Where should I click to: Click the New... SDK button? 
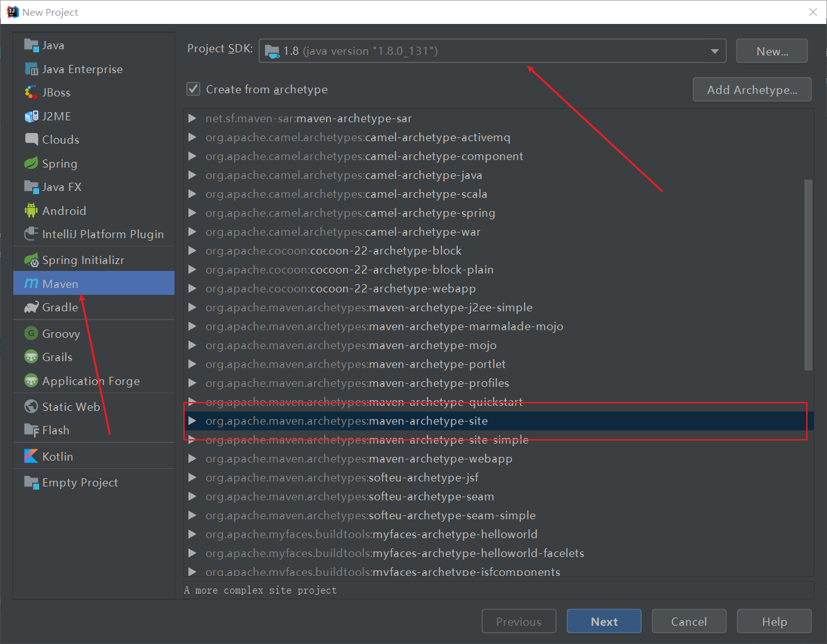click(x=772, y=51)
